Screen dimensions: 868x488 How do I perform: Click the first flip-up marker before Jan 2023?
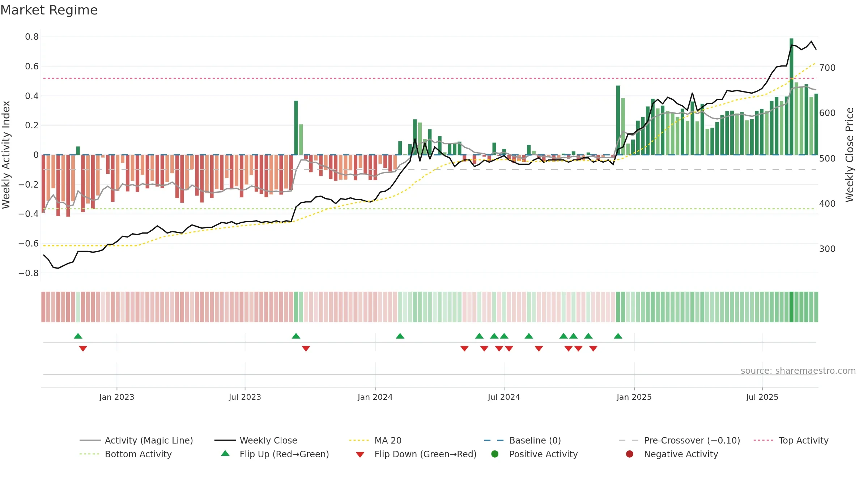[78, 336]
